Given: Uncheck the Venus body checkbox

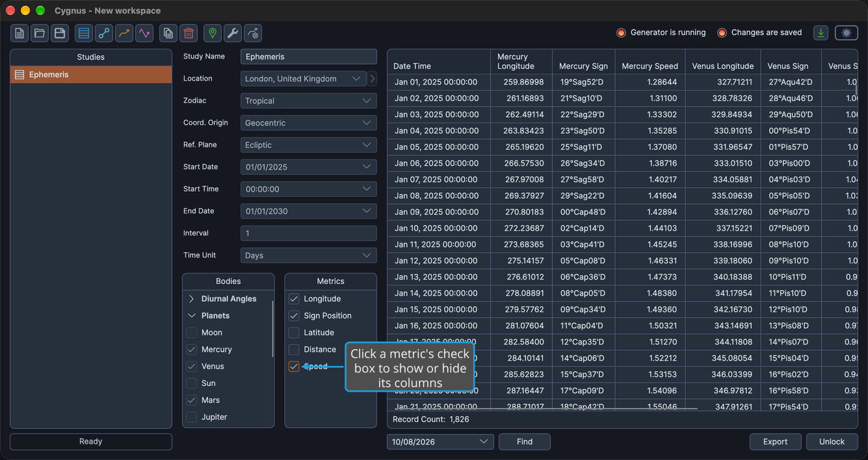Looking at the screenshot, I should tap(192, 366).
